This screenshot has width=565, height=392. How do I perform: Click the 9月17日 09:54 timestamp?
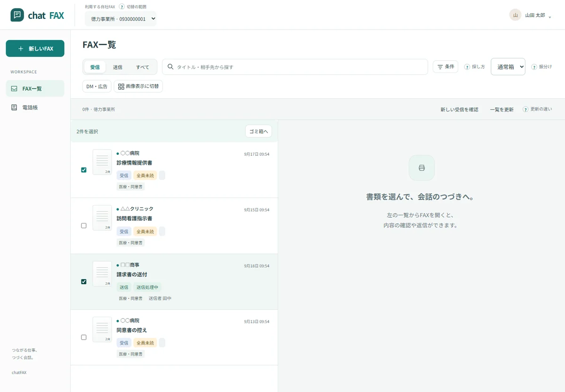click(x=257, y=154)
